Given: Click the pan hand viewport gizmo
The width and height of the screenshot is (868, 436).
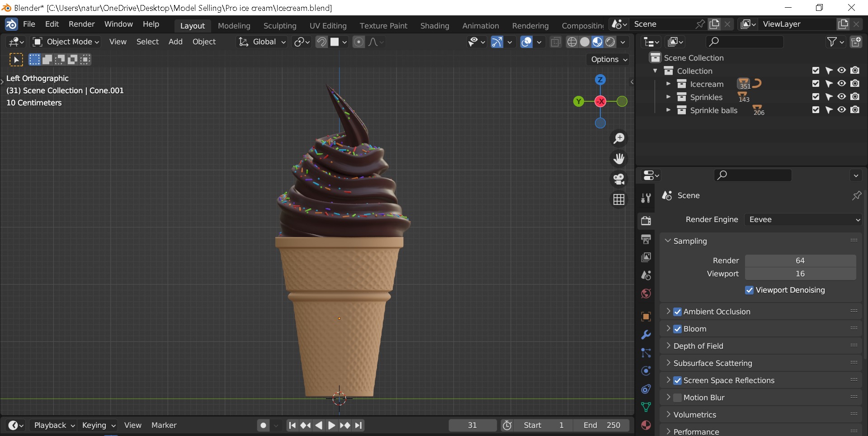Looking at the screenshot, I should (x=619, y=158).
